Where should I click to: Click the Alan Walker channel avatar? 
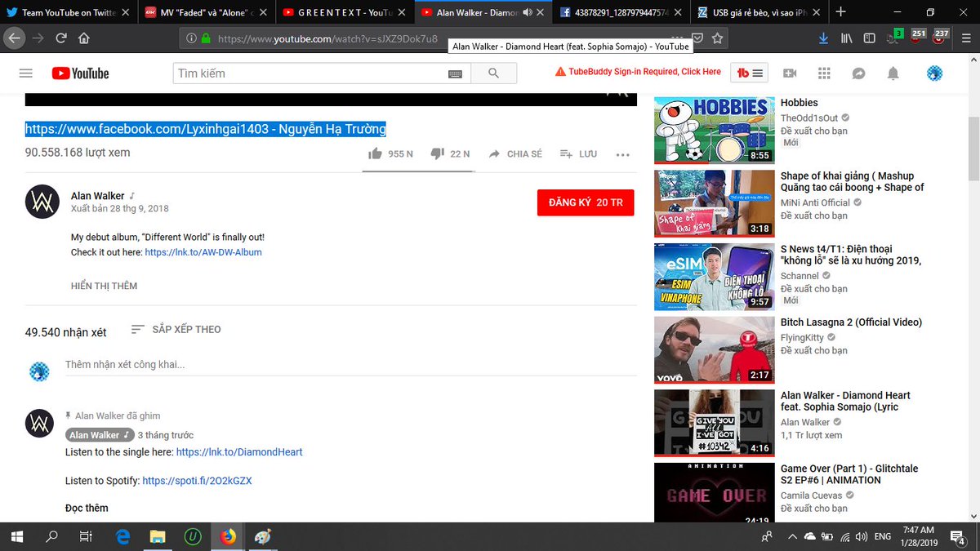pos(42,202)
